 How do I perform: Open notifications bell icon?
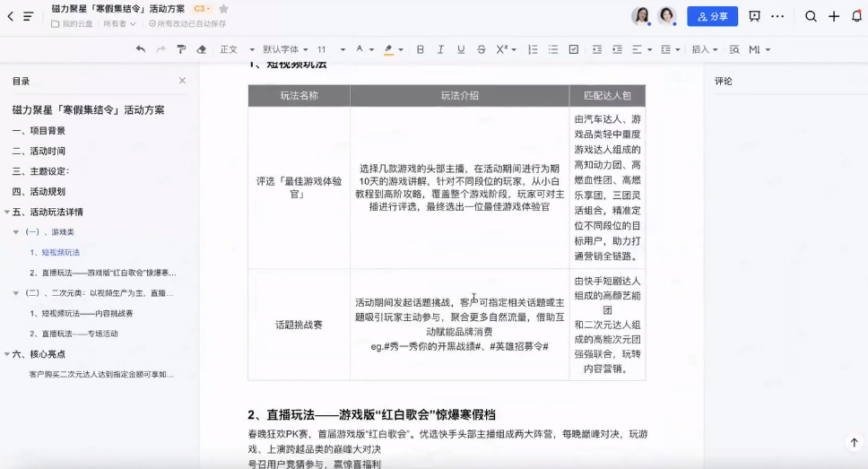tap(856, 17)
